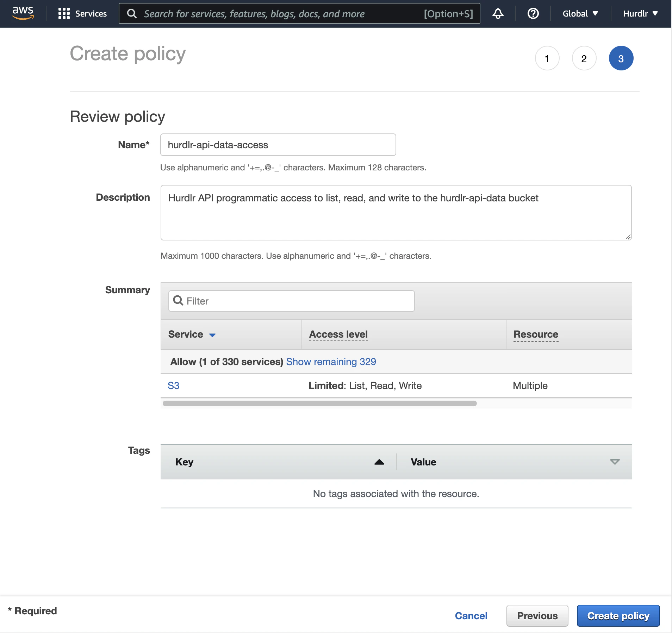
Task: Click the Summary table horizontal scrollbar
Action: (319, 403)
